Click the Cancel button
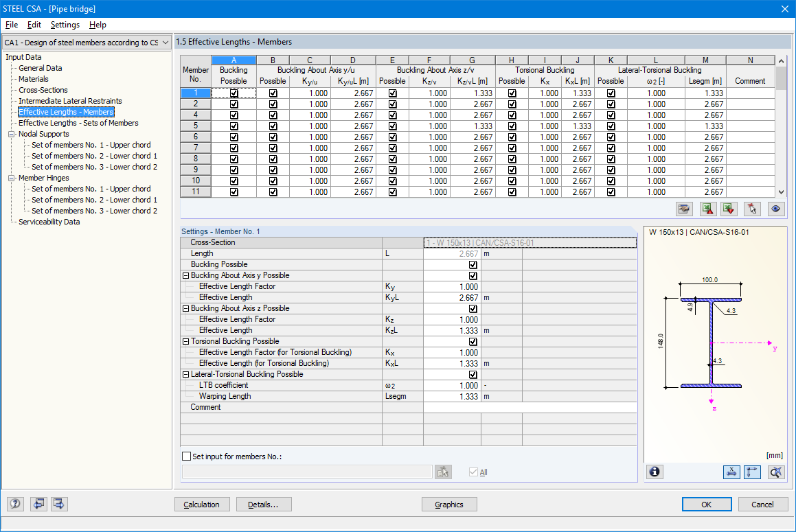 (762, 504)
